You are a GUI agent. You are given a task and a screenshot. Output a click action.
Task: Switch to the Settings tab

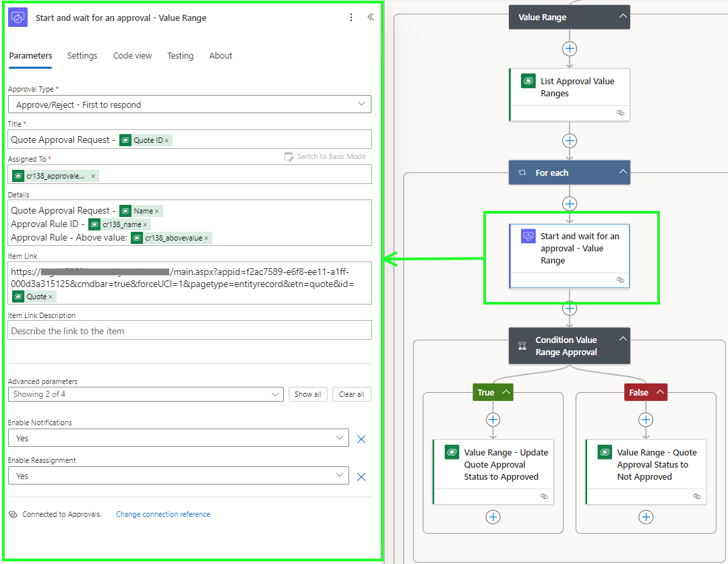[82, 56]
